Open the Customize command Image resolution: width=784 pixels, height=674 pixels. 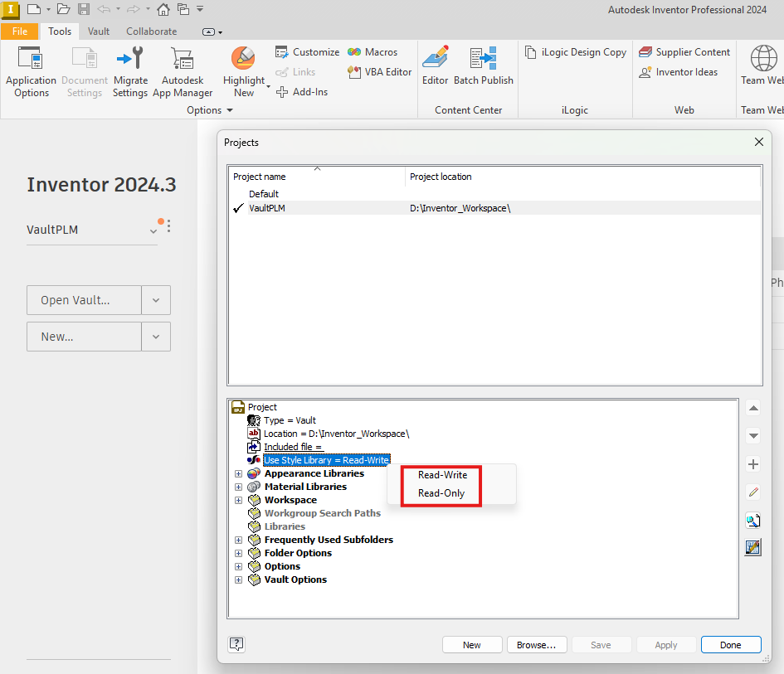(308, 52)
